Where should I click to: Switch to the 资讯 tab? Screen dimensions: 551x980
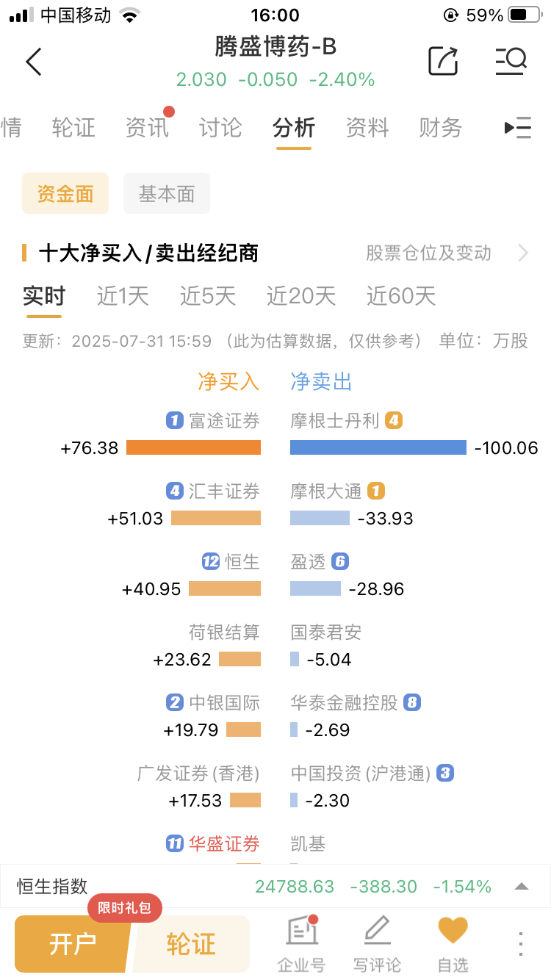click(x=147, y=128)
